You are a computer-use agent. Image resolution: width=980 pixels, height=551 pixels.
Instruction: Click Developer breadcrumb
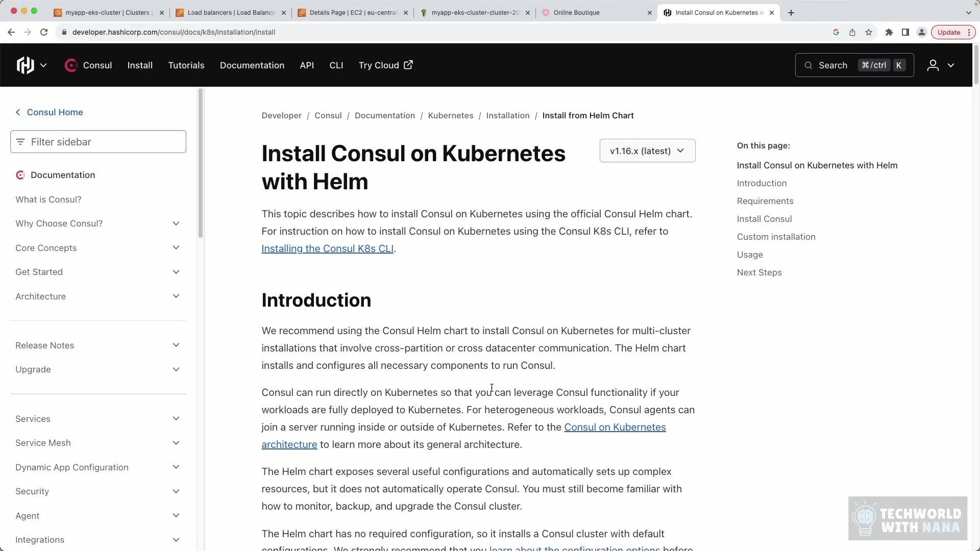click(281, 116)
